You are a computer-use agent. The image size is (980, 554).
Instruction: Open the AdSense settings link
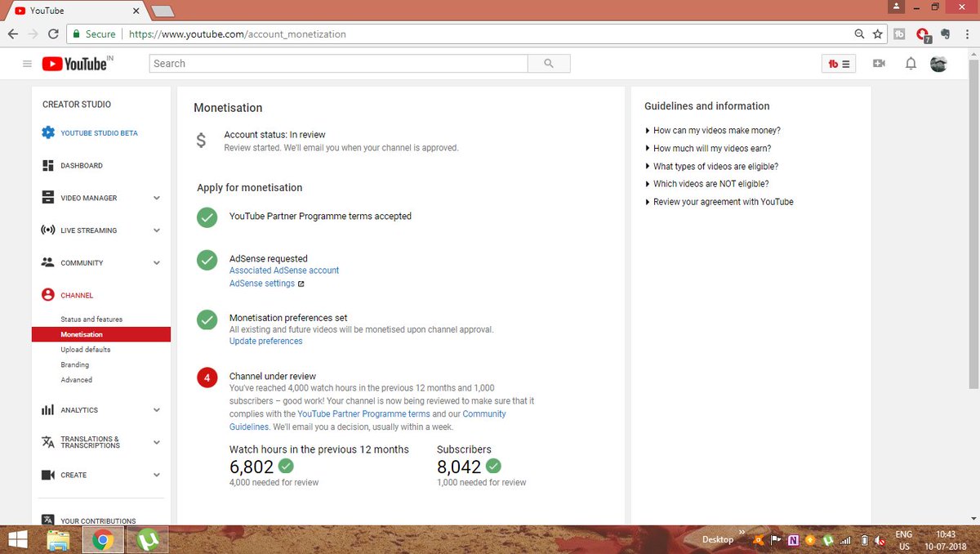click(262, 284)
